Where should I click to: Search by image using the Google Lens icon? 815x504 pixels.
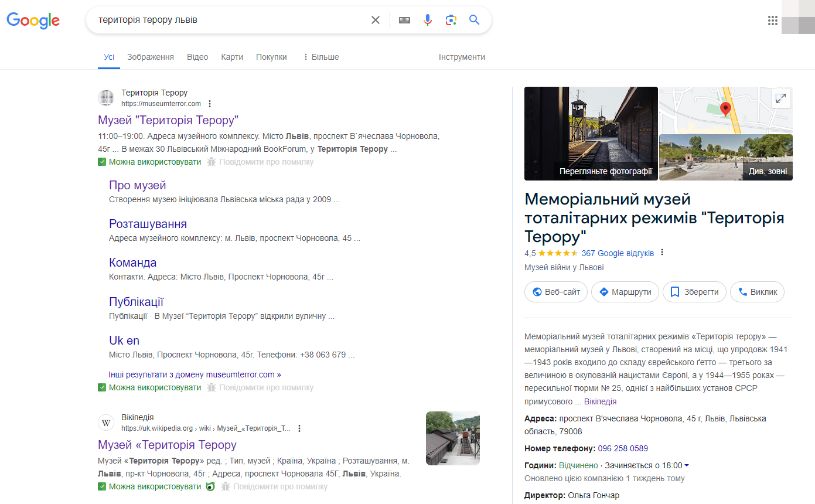tap(451, 19)
